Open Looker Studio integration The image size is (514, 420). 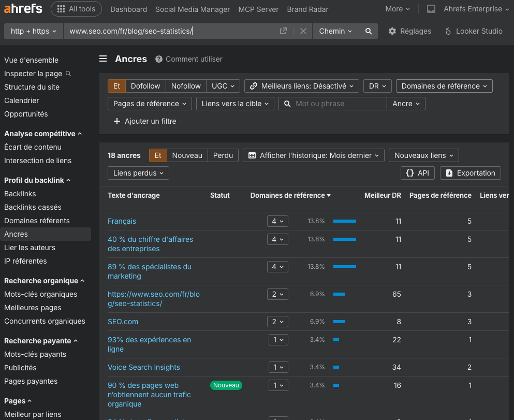tap(474, 31)
